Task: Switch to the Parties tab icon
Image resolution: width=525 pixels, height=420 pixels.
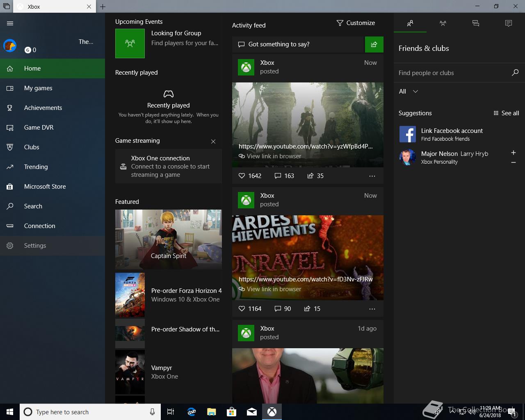Action: click(443, 23)
